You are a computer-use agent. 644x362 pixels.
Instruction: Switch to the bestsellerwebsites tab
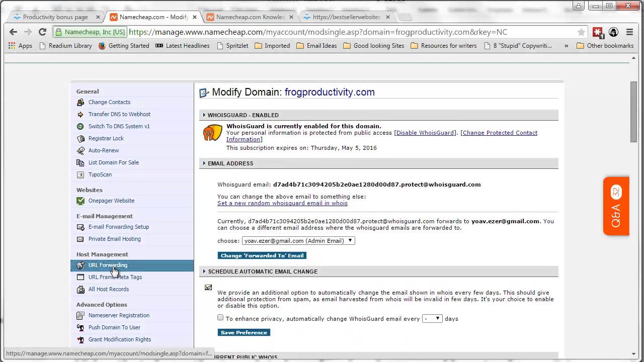[x=346, y=17]
